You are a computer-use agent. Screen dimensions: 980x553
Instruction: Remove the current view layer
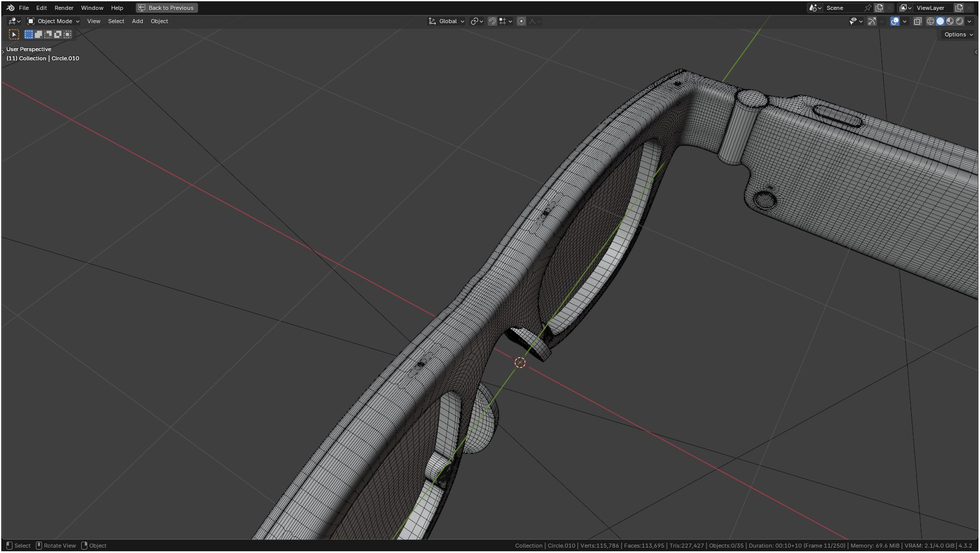tap(970, 8)
